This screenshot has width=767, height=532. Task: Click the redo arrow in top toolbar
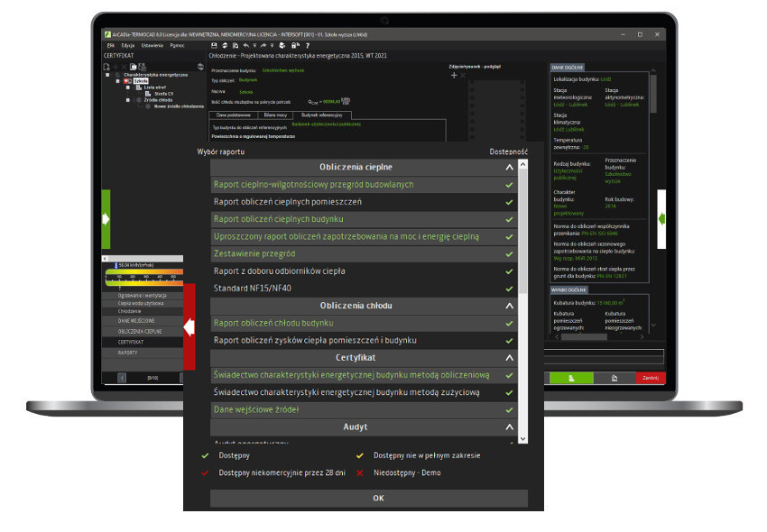263,45
